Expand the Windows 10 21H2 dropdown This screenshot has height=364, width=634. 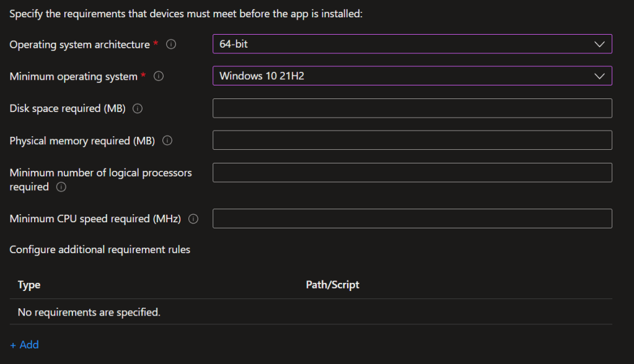tap(412, 76)
